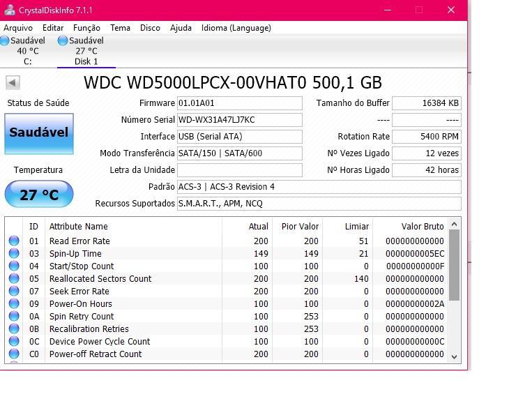
Task: Click status circle for Start/Stop Count
Action: (x=14, y=266)
